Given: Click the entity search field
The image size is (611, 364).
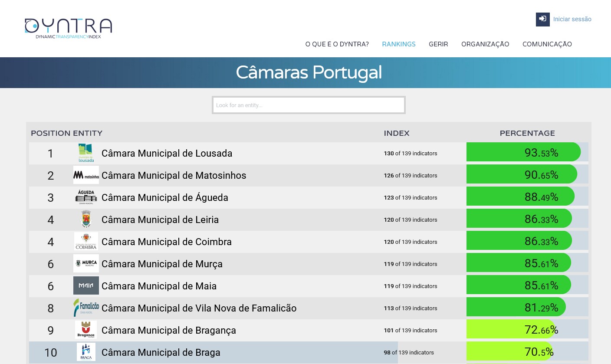Looking at the screenshot, I should point(309,105).
